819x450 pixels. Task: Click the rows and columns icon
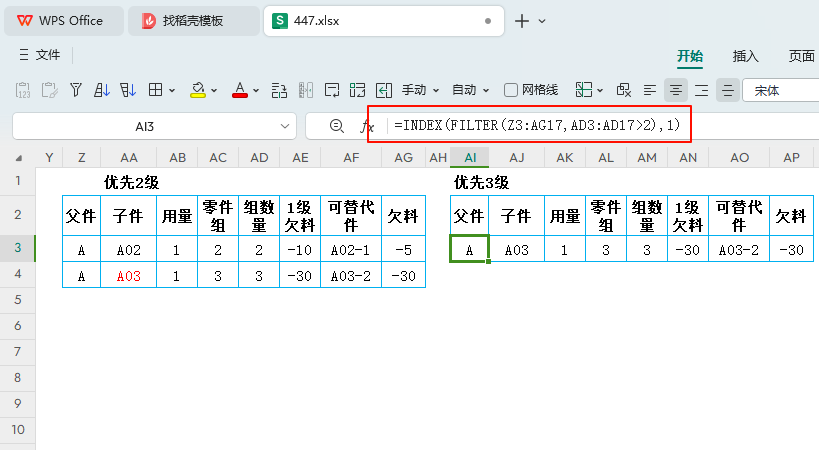pos(279,90)
